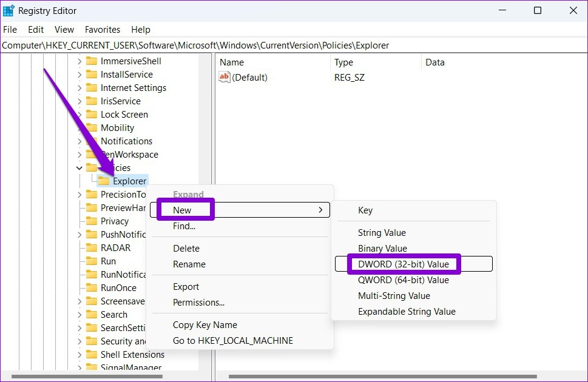Viewport: 588px width, 382px height.
Task: Click the RADAR folder icon
Action: click(92, 248)
